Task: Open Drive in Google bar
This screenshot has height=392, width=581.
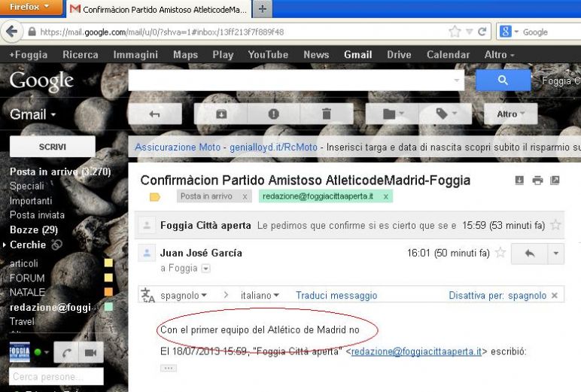Action: pos(399,55)
